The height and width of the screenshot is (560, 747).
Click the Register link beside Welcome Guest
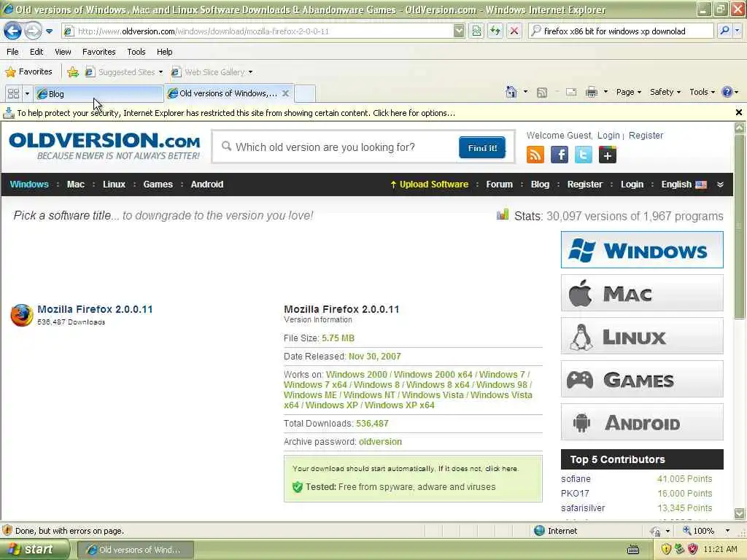[646, 135]
